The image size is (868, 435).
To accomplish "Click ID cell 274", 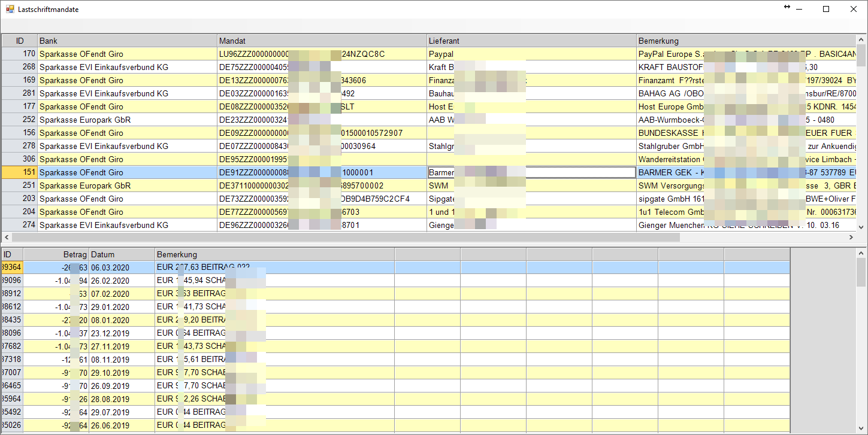I will pyautogui.click(x=20, y=225).
